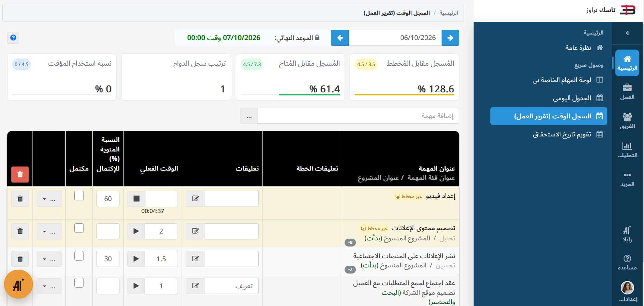Edit comment for نشر الإعلانات task
Viewport: 644px width, 306px height.
[195, 259]
